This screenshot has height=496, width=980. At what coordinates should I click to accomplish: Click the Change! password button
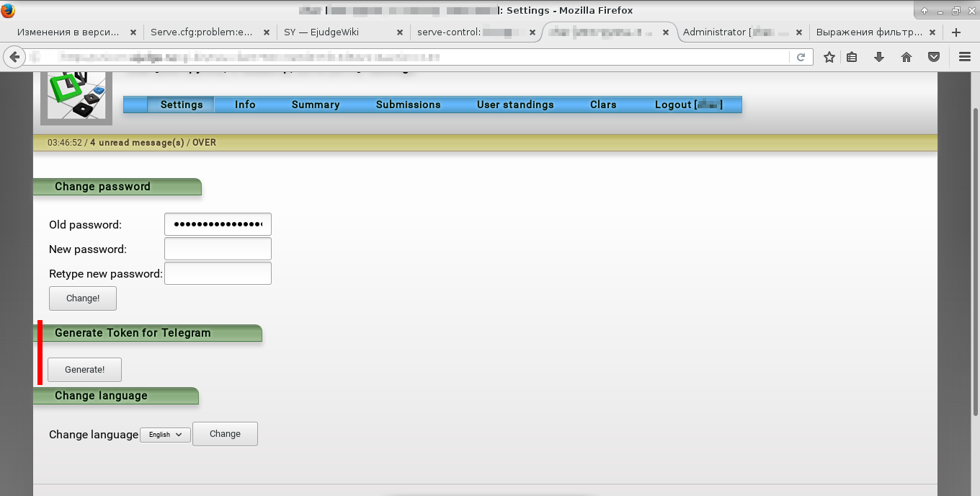point(83,298)
